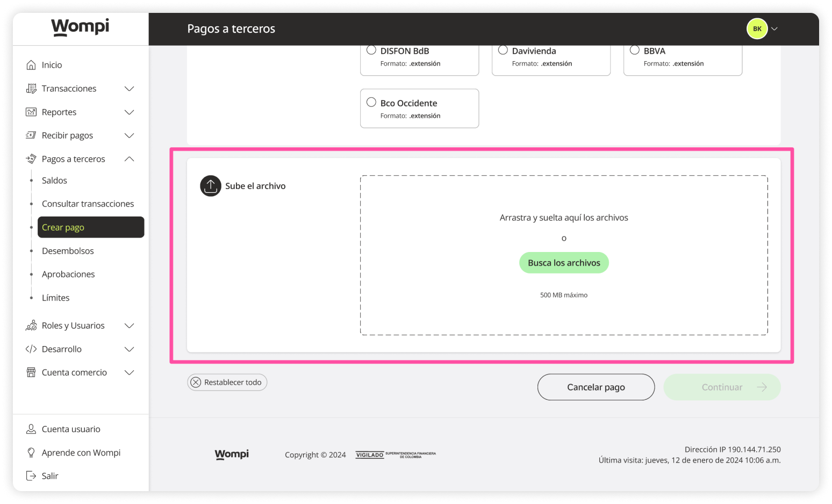Click the Salir logout icon
832x504 pixels.
pos(31,476)
